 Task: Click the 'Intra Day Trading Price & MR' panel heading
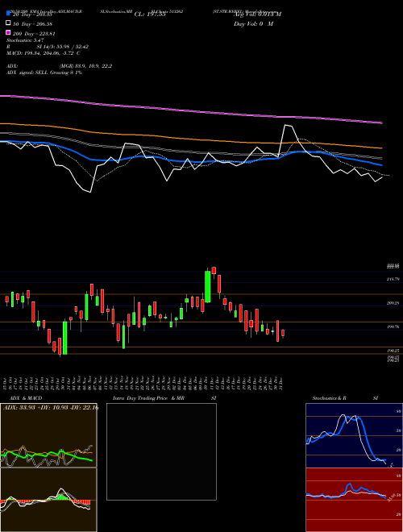tap(148, 398)
